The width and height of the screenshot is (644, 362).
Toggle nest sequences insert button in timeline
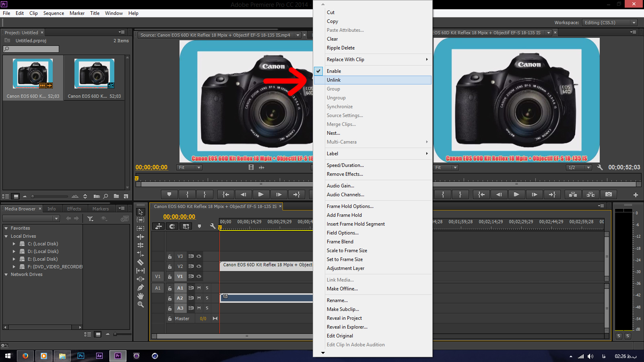tap(159, 226)
